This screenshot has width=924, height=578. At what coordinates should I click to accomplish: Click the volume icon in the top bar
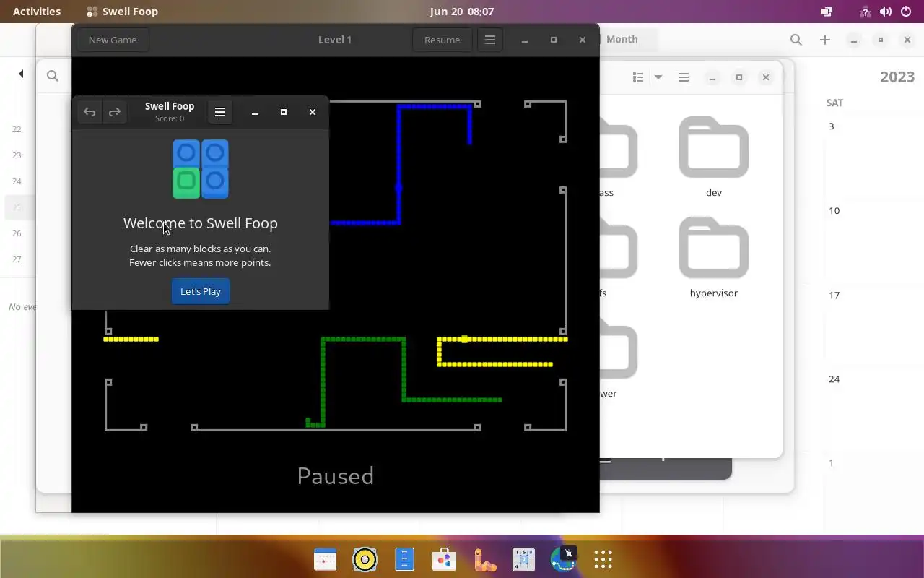tap(886, 12)
